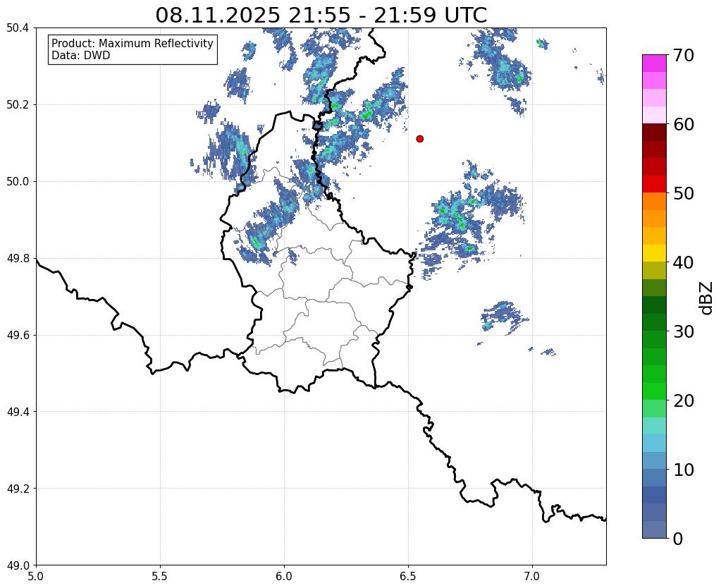This screenshot has width=721, height=588.
Task: Click the dBZ colorbar axis label
Action: coord(707,298)
